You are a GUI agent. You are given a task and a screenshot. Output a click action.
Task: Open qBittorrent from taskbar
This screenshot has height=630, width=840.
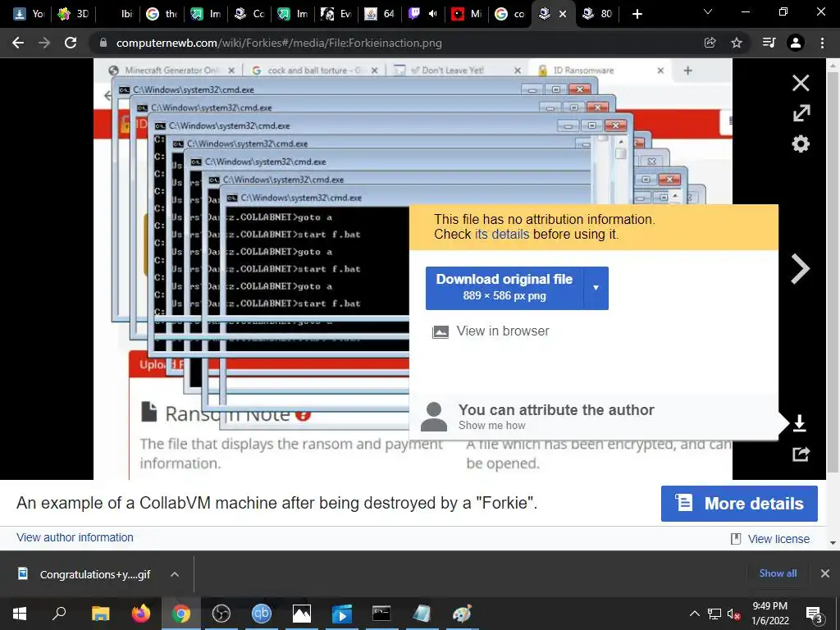click(x=262, y=614)
